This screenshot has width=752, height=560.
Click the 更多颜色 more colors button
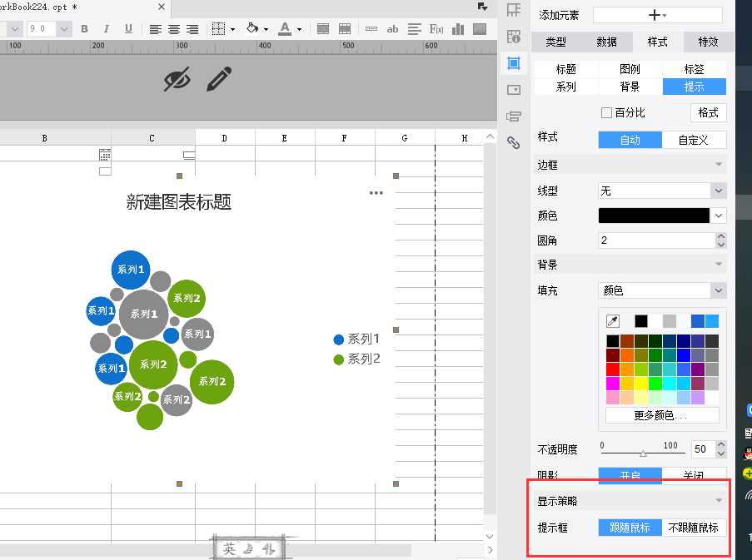pyautogui.click(x=662, y=415)
